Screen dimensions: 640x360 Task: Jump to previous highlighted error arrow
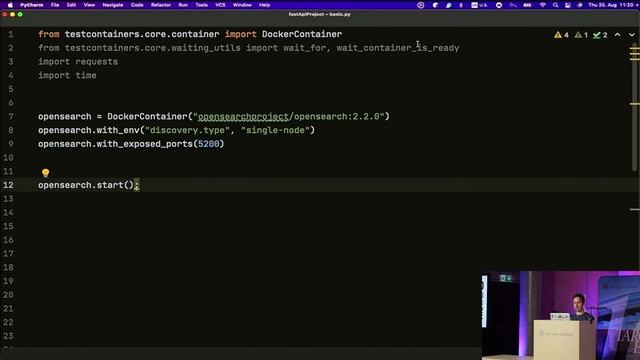618,35
